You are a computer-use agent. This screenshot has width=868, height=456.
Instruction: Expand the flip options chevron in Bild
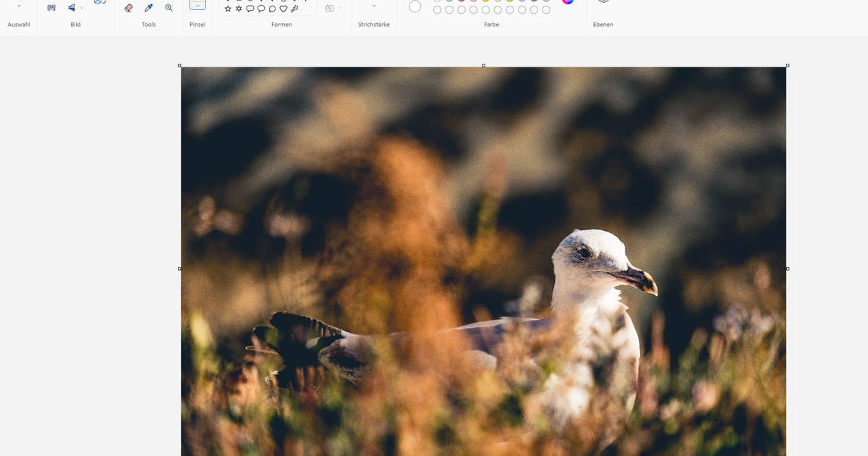(x=82, y=8)
